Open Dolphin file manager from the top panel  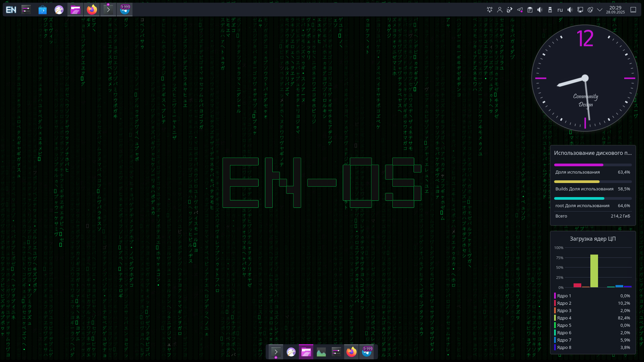coord(75,9)
